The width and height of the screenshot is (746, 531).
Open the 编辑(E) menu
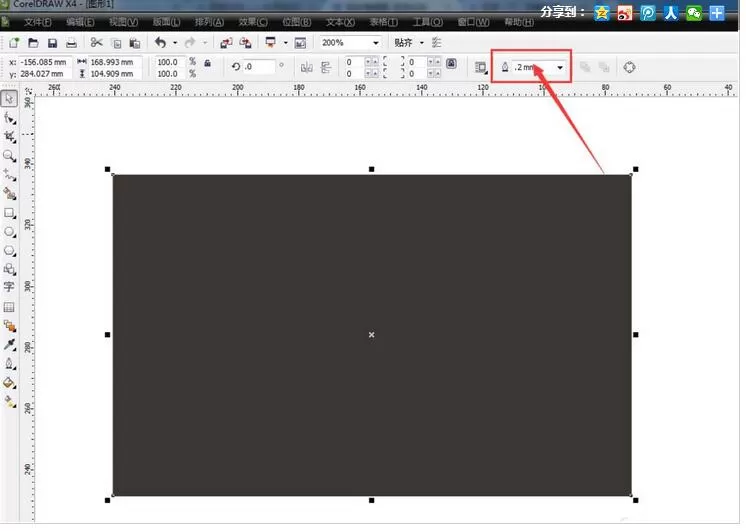(80, 22)
